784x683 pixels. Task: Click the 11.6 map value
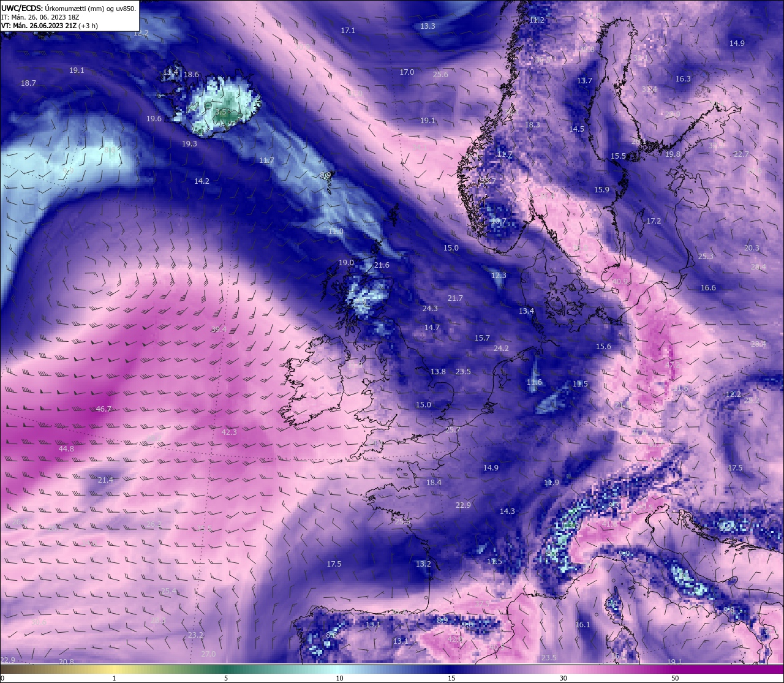[534, 382]
